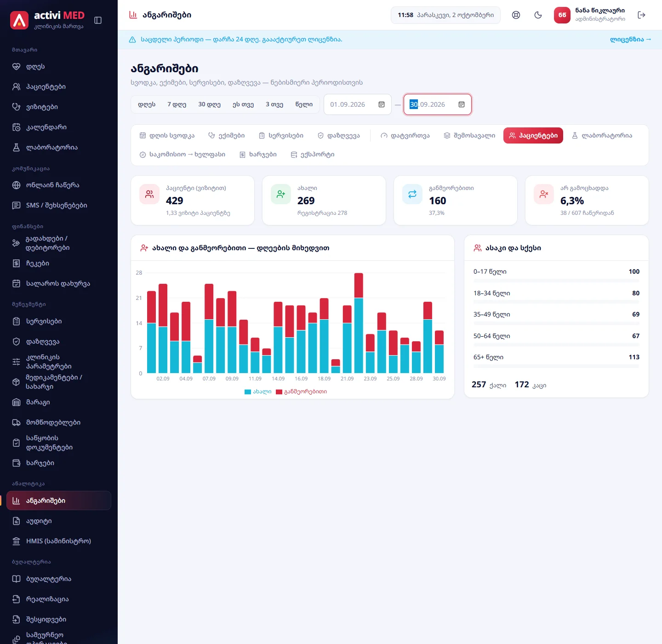This screenshot has width=662, height=644.
Task: Open კლინიკის პარამეტრები in the sidebar
Action: (x=59, y=362)
